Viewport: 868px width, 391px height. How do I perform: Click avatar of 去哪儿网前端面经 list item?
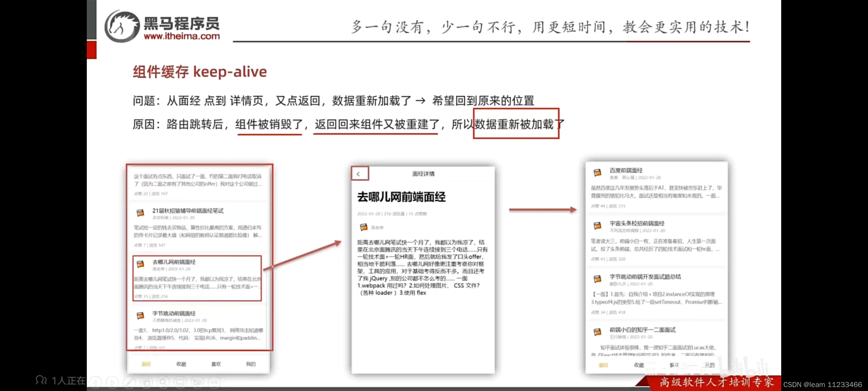tap(140, 264)
